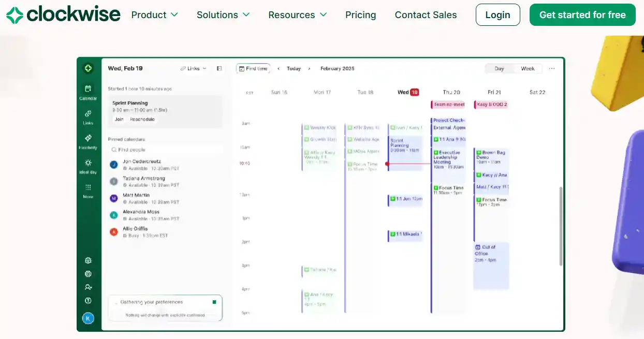The height and width of the screenshot is (339, 644).
Task: Select Tatiana Armstrong pinned calendar
Action: click(x=165, y=181)
